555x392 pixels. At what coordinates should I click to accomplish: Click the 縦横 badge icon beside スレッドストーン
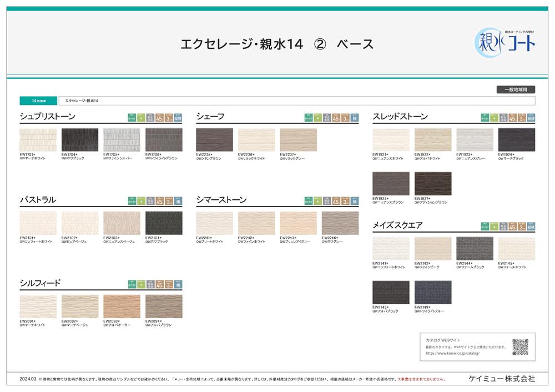click(531, 117)
